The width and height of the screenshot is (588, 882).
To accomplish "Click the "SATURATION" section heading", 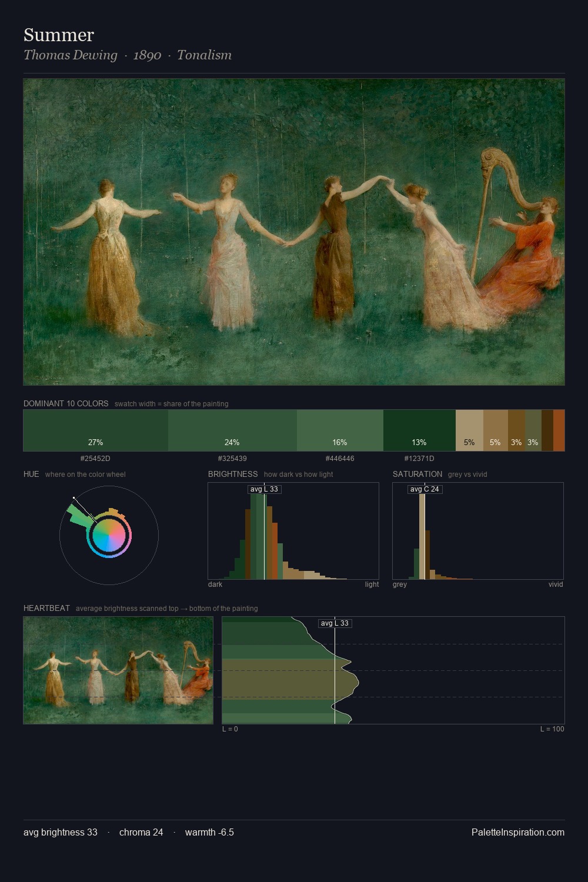I will [417, 474].
